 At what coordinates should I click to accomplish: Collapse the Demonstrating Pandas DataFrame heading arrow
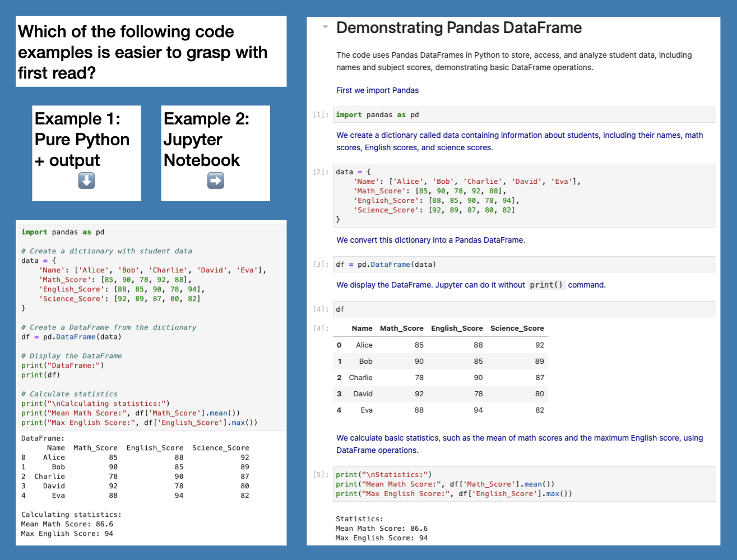pos(325,27)
